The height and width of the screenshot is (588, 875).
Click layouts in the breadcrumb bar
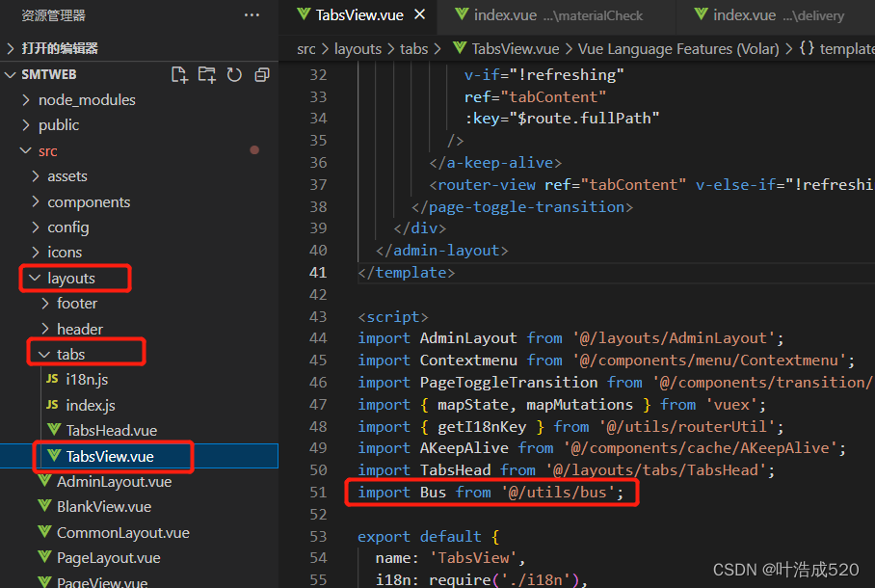click(358, 48)
